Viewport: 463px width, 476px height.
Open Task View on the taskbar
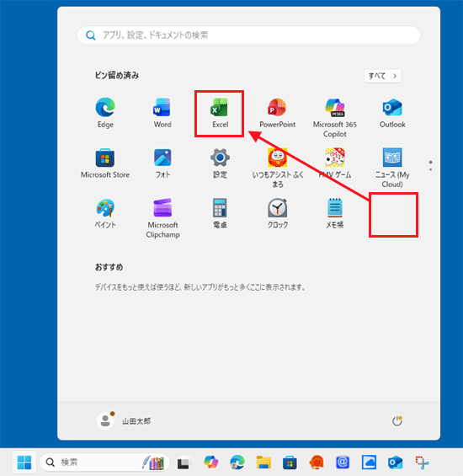click(184, 463)
